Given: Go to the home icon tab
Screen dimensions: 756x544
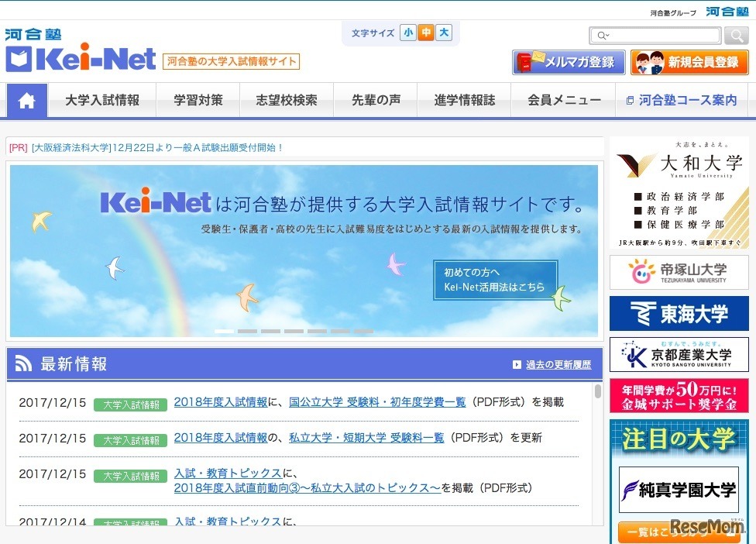Looking at the screenshot, I should tap(26, 100).
